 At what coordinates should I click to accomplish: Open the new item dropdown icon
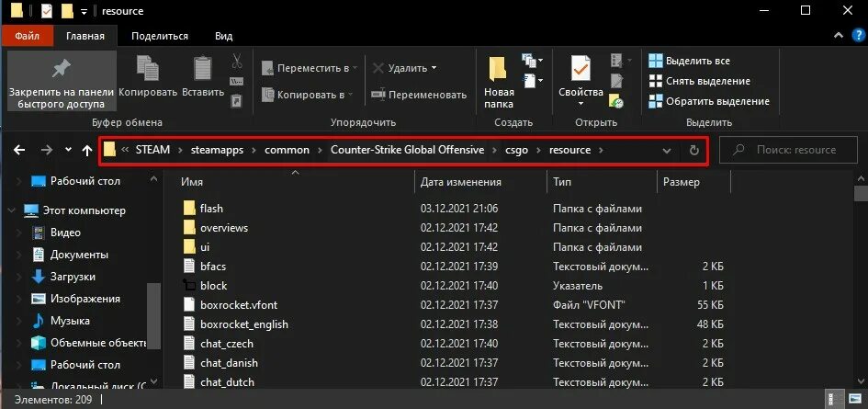[x=532, y=60]
